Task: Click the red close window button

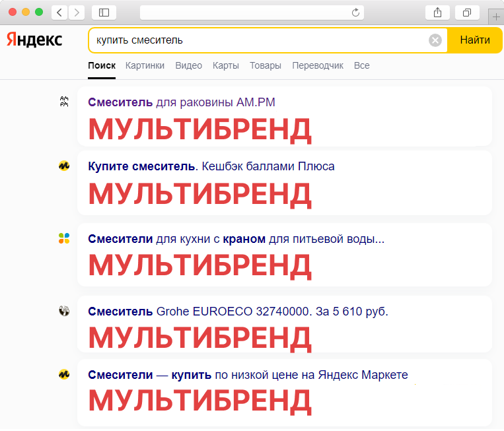Action: pyautogui.click(x=13, y=12)
